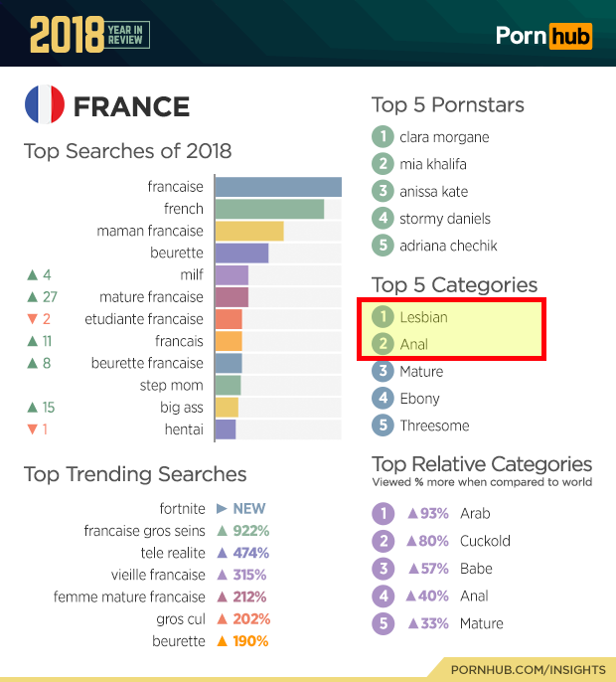Select the number 1 circle beside clara morgane
The width and height of the screenshot is (616, 682).
[x=383, y=136]
